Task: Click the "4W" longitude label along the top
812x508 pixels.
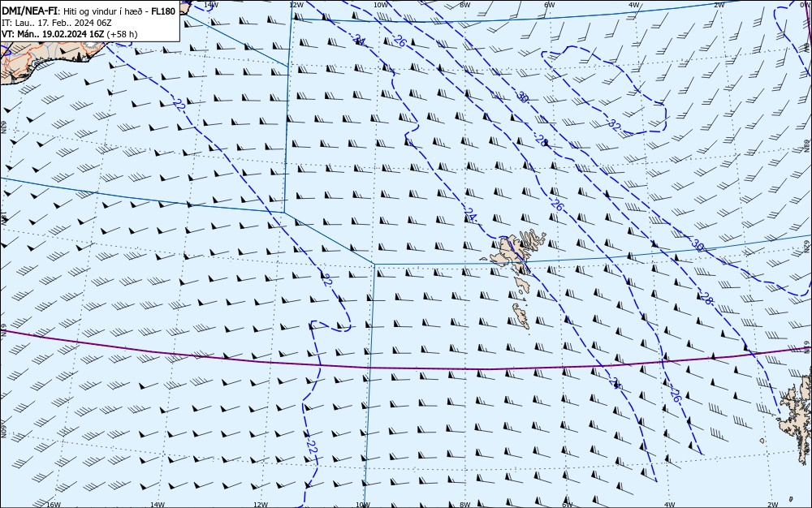Action: 634,5
